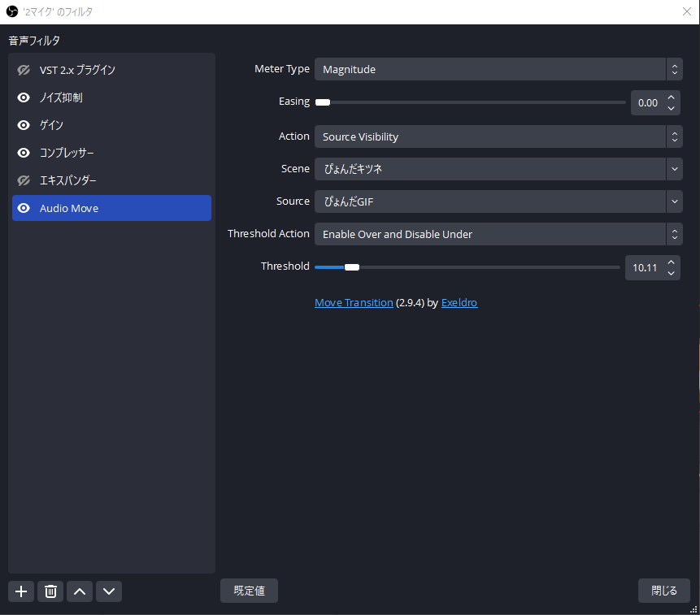Viewport: 700px width, 615px height.
Task: Toggle the ゲイン filter eye icon
Action: 24,125
